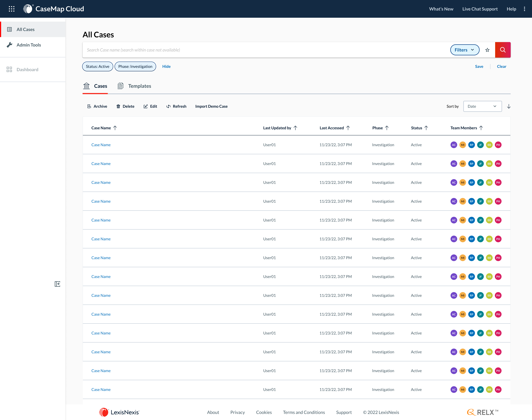The image size is (532, 420).
Task: Open the last Case Name link
Action: [101, 389]
